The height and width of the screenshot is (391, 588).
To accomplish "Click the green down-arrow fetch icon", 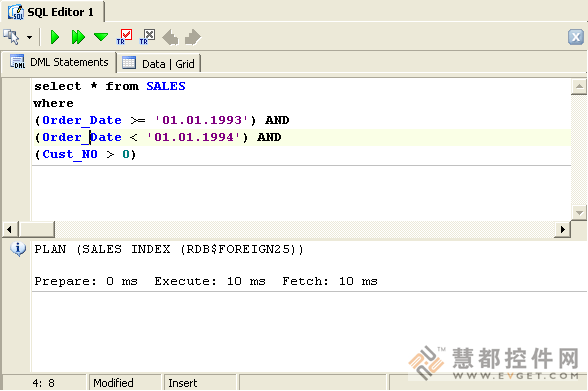I will coord(101,37).
